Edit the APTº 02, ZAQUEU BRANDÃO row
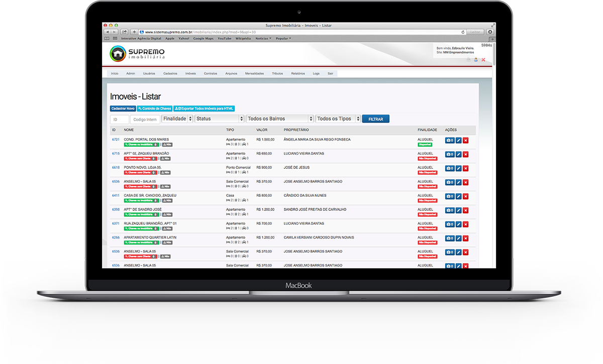Viewport: 603px width, 364px height. pyautogui.click(x=458, y=155)
